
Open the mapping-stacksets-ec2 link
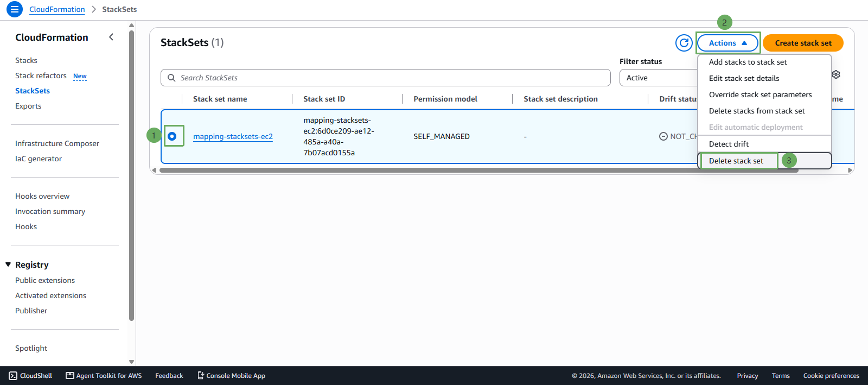pyautogui.click(x=233, y=136)
